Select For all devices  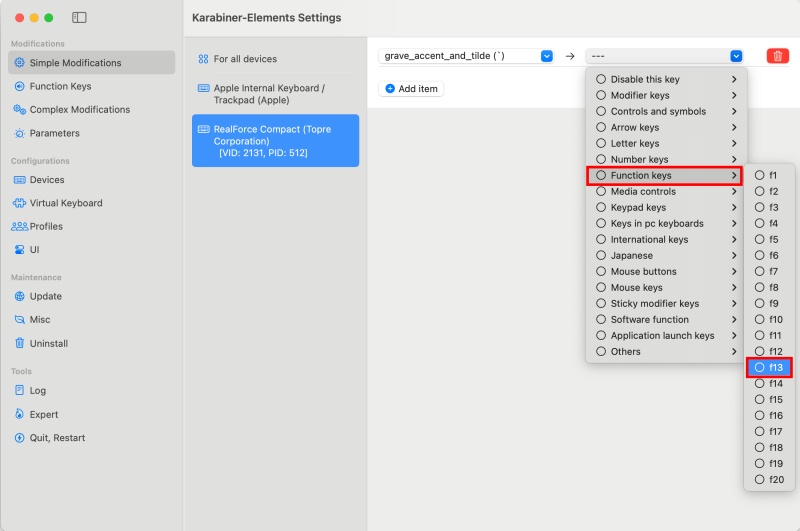(x=245, y=59)
